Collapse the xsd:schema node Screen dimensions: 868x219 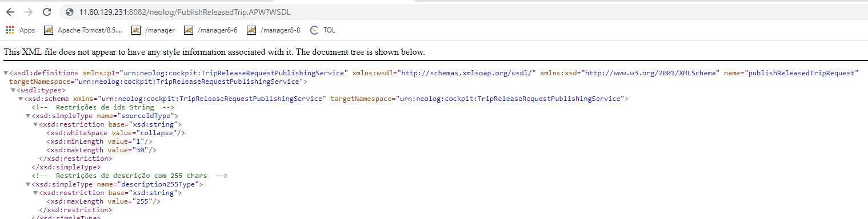21,99
